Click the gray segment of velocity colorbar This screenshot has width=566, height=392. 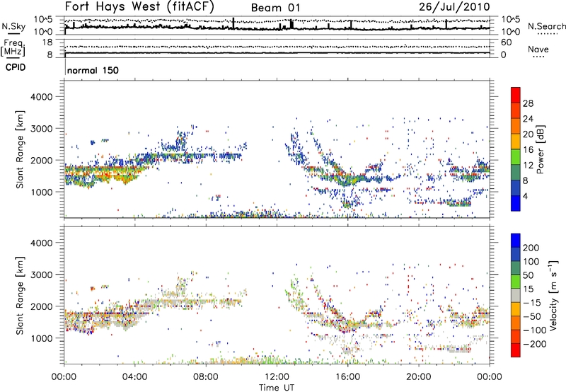click(x=516, y=295)
